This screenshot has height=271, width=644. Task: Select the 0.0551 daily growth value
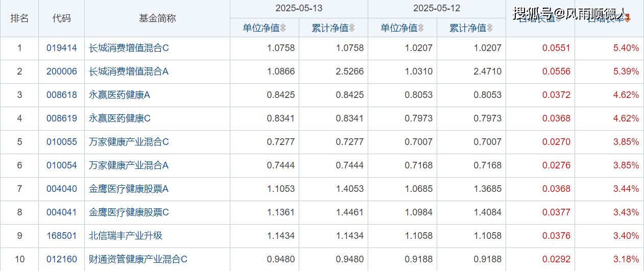point(556,48)
